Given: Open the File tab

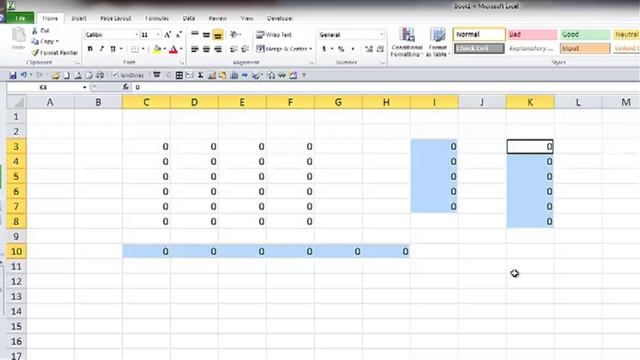Looking at the screenshot, I should [x=20, y=18].
